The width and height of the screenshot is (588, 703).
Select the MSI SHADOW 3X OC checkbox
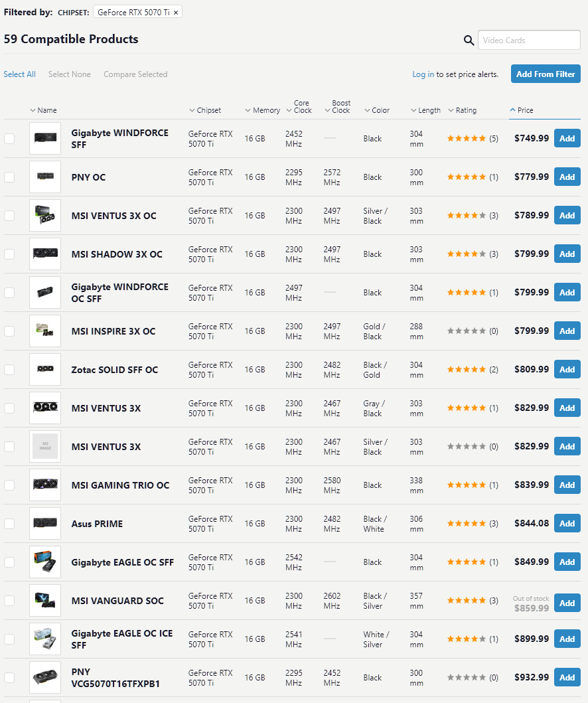[9, 254]
